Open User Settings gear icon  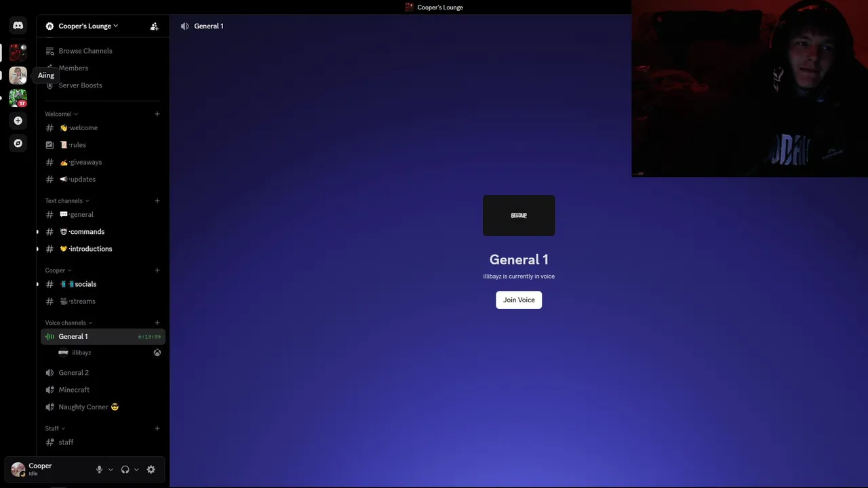click(x=151, y=470)
